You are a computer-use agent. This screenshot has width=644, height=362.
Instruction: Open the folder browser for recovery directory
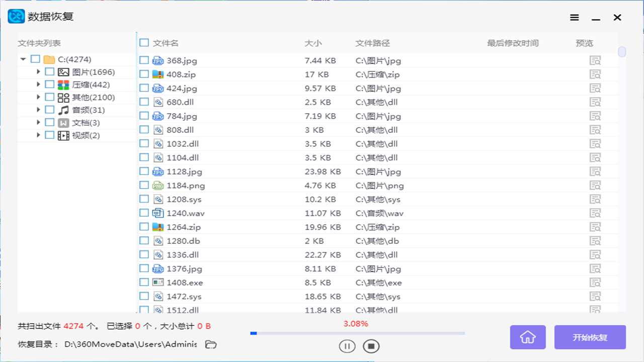tap(210, 345)
